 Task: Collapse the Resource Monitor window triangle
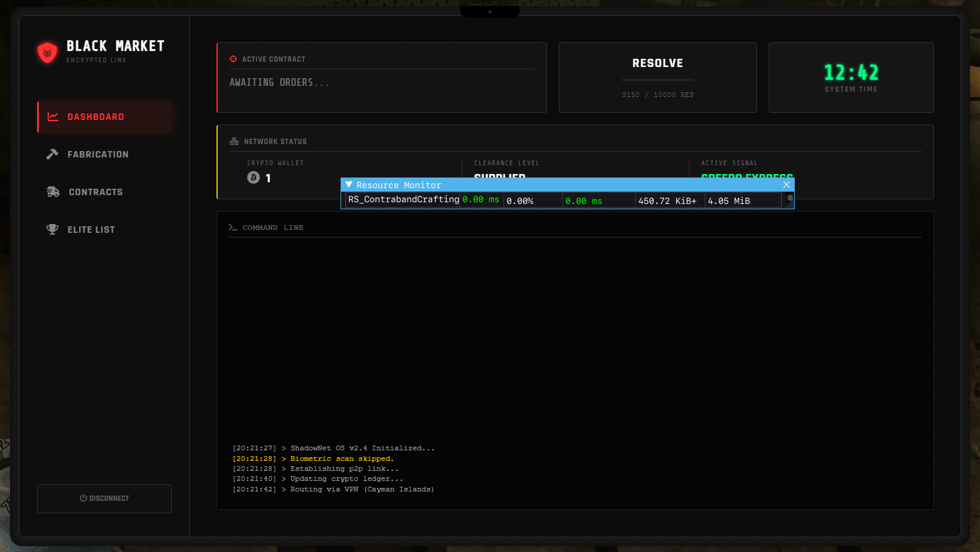(x=349, y=185)
